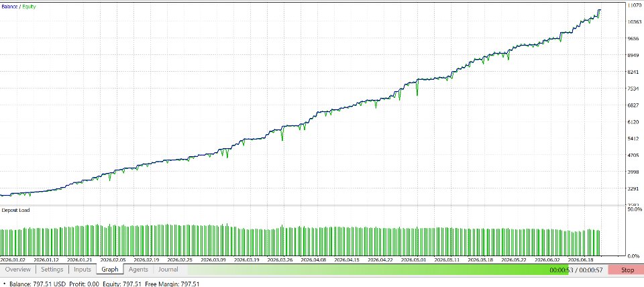Click the 2026.03.26 date label
Image resolution: width=644 pixels, height=287 pixels.
coord(280,260)
